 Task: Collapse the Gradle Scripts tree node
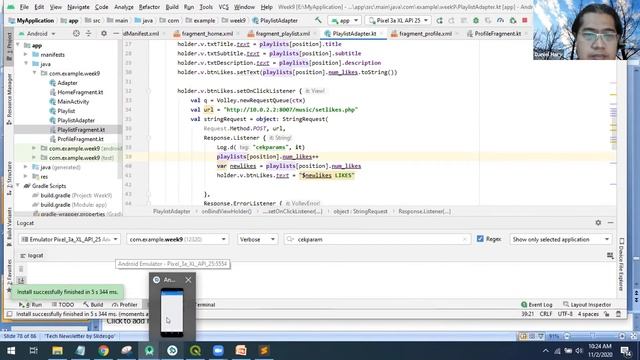pos(18,186)
